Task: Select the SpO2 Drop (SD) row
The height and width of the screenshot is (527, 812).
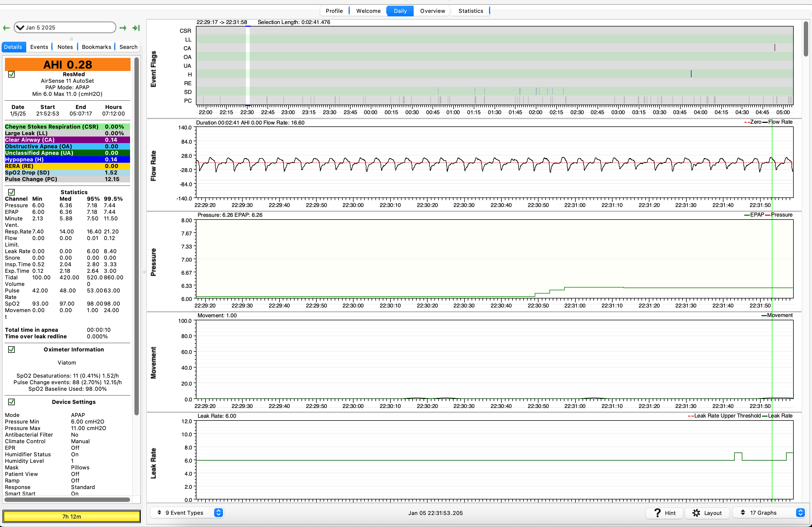Action: tap(67, 173)
